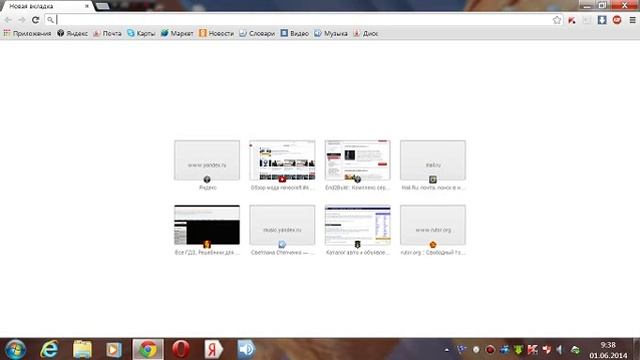Screen dimensions: 640x360
Task: Open the www.rutor.org thumbnail tile
Action: [x=433, y=225]
